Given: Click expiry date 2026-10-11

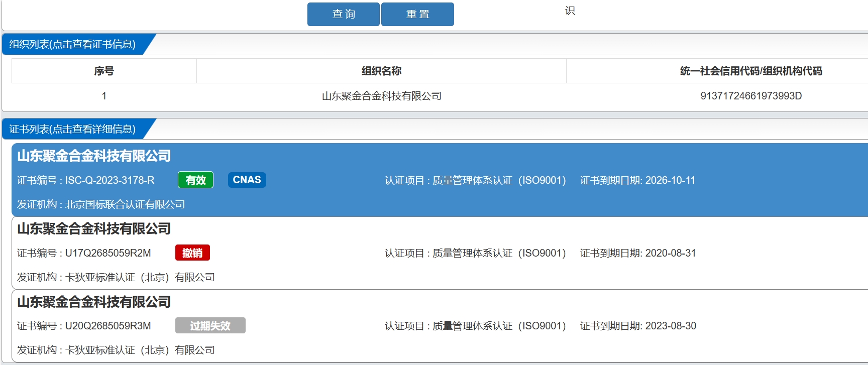Looking at the screenshot, I should [670, 180].
